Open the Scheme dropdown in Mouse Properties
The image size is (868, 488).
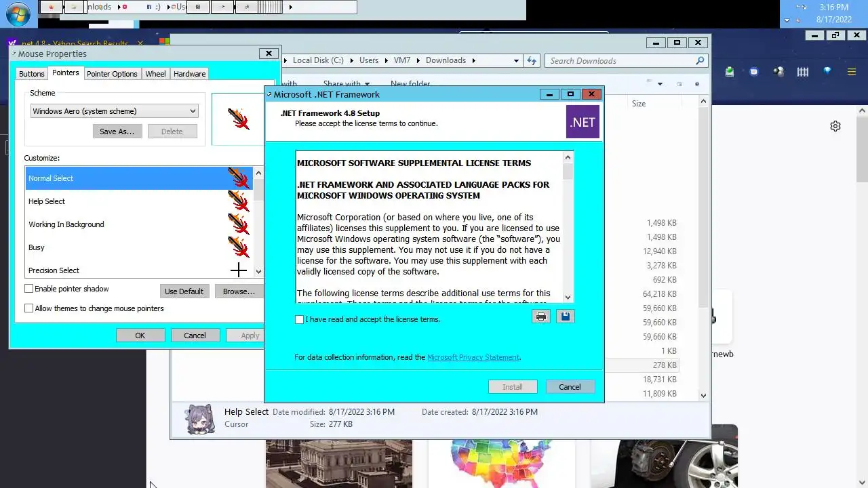point(114,111)
